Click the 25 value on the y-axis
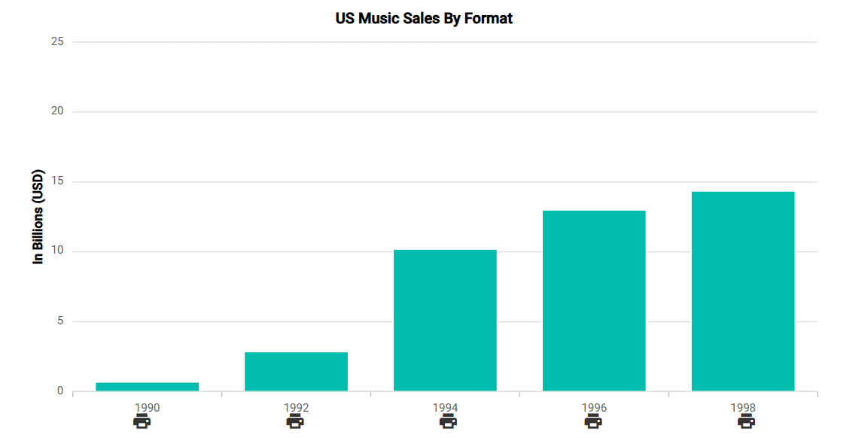Screen dimensions: 868x438 tap(57, 41)
